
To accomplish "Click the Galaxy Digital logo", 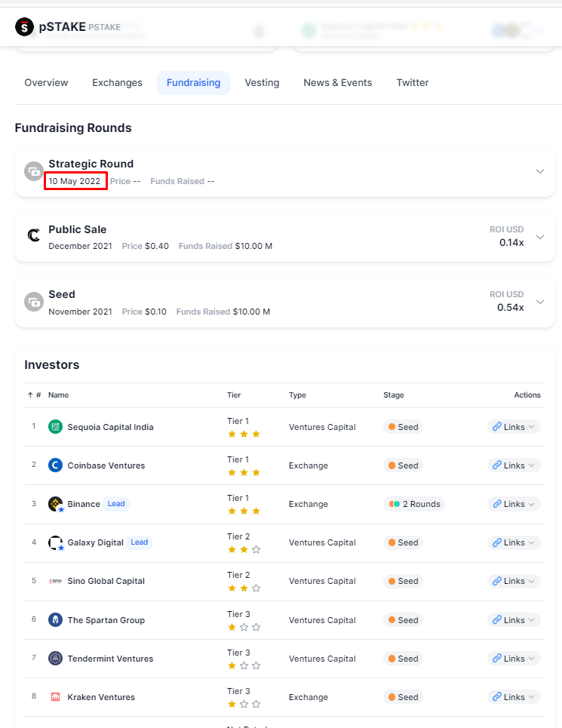I will [56, 542].
